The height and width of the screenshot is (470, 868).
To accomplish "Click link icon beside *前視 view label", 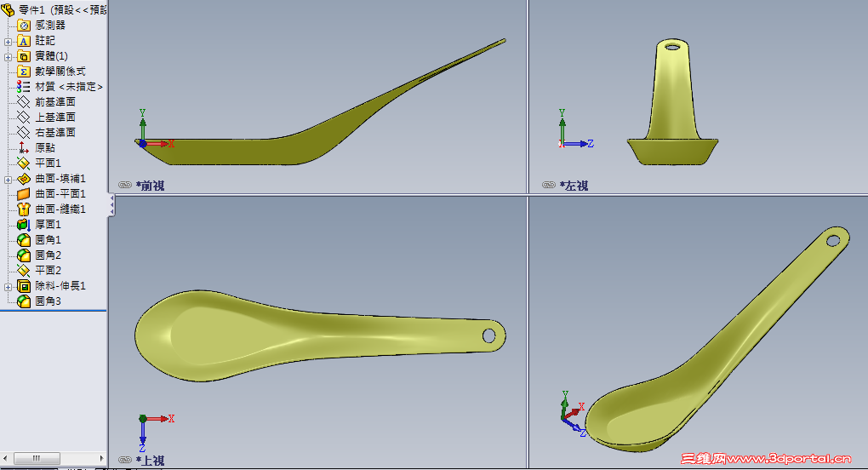I will (125, 185).
